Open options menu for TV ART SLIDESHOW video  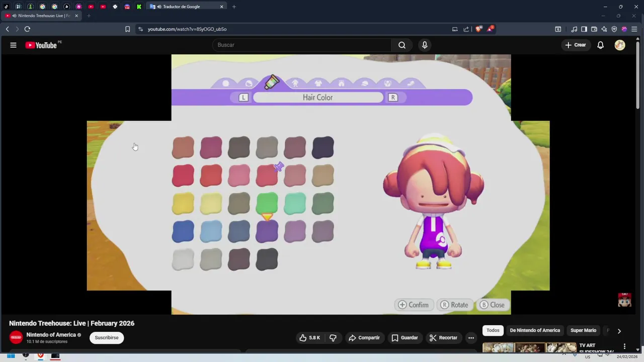pyautogui.click(x=624, y=346)
